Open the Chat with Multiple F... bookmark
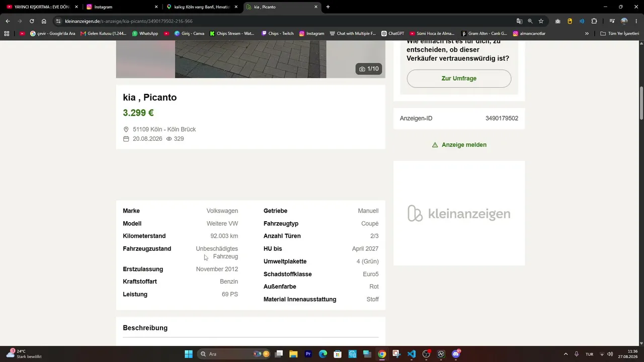Viewport: 644px width, 362px height. coord(353,34)
